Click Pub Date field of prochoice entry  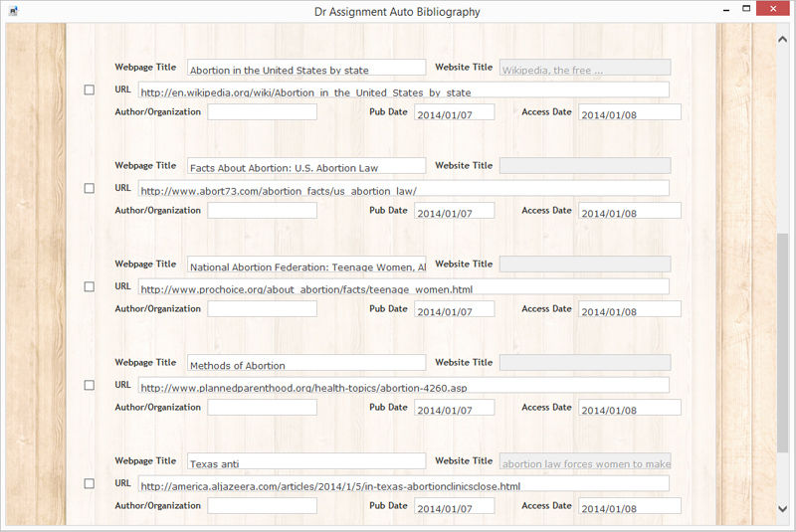(x=455, y=309)
